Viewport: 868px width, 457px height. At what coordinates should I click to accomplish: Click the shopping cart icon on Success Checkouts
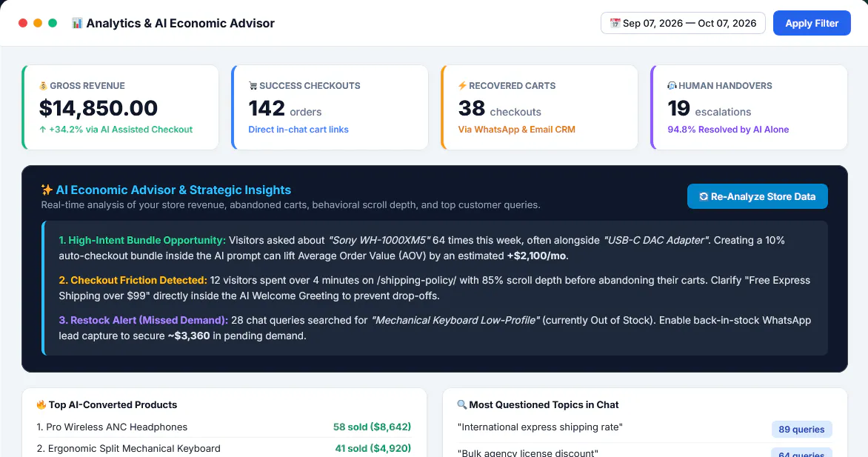253,86
